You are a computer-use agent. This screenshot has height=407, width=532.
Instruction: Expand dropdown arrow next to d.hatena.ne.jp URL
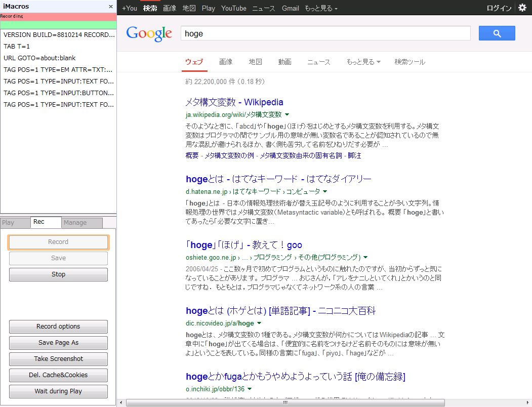325,191
